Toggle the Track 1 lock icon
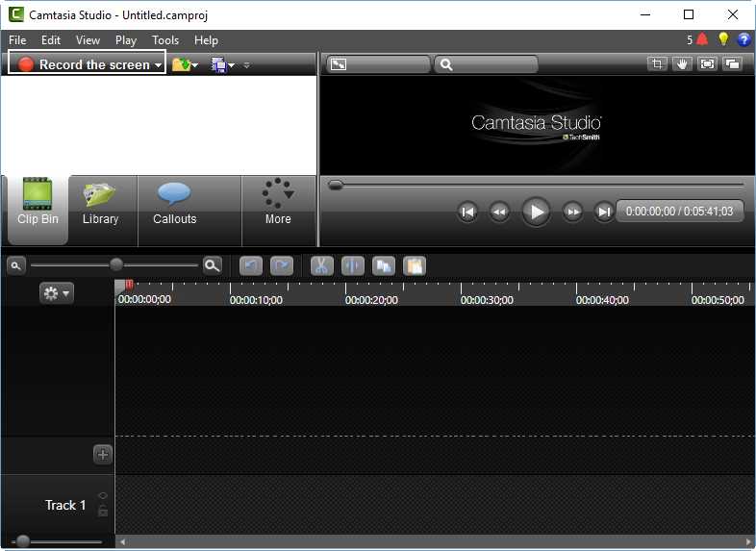This screenshot has height=551, width=756. [x=103, y=510]
